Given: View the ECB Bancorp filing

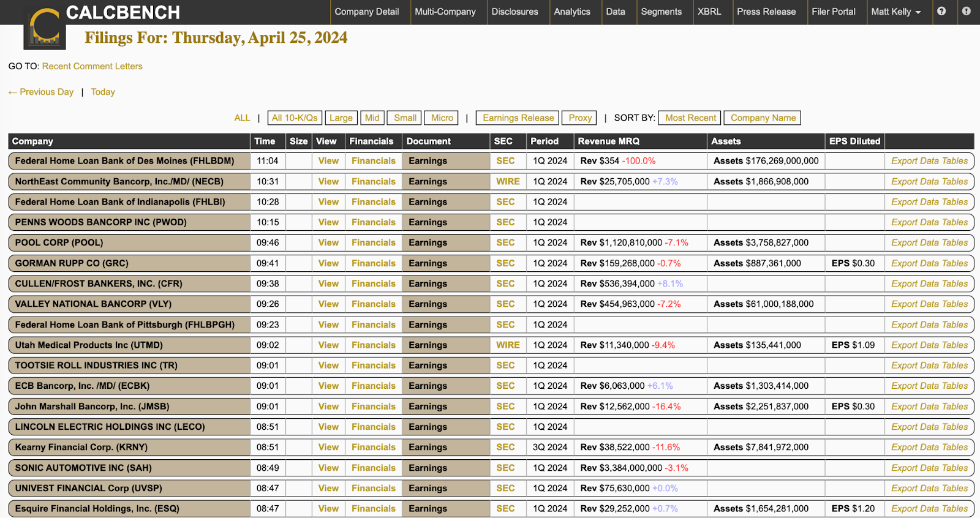Looking at the screenshot, I should pos(328,386).
